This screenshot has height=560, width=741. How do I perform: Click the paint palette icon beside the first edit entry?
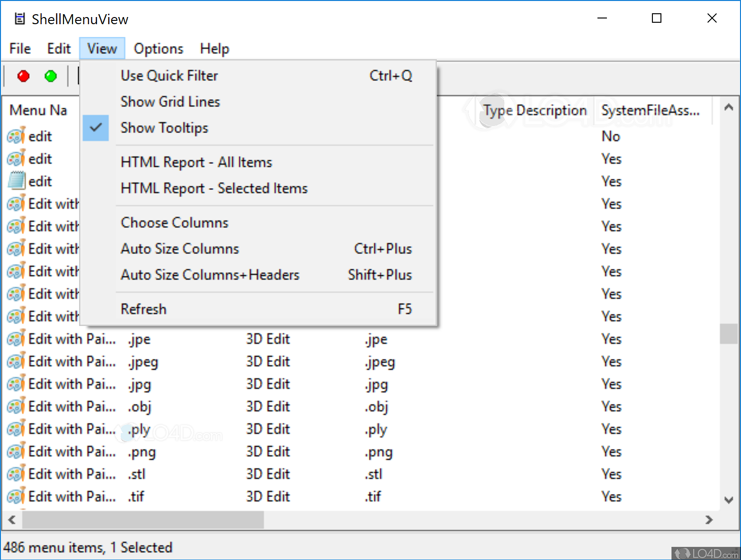coord(16,135)
